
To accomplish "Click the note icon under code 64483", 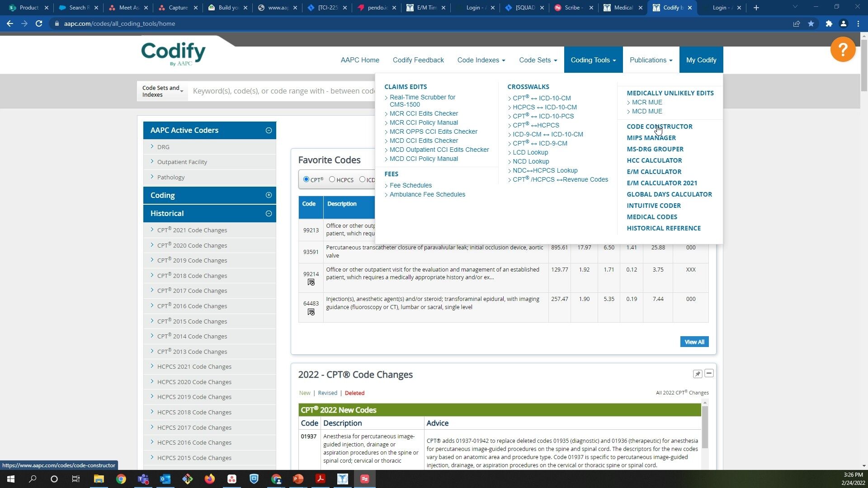I will [311, 312].
